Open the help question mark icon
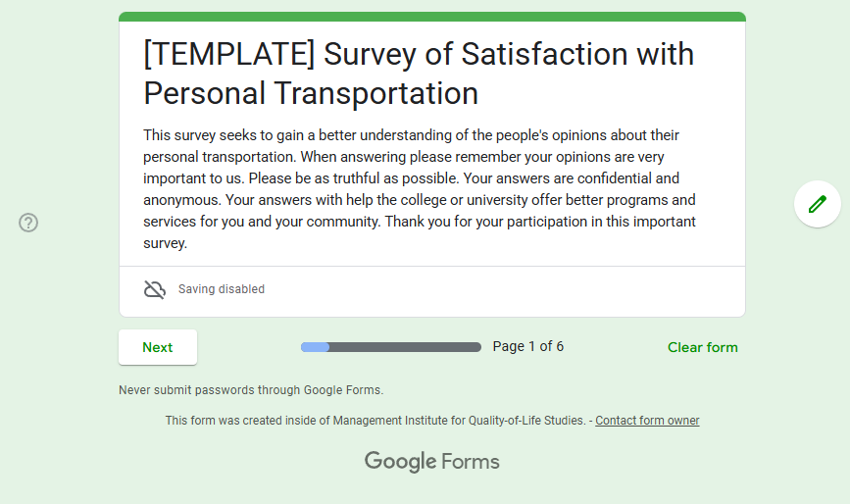 (x=28, y=223)
